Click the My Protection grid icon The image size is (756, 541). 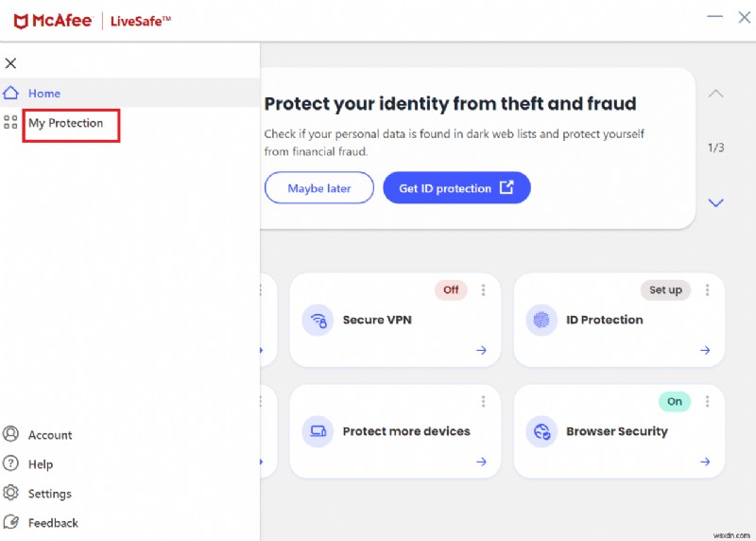point(11,122)
